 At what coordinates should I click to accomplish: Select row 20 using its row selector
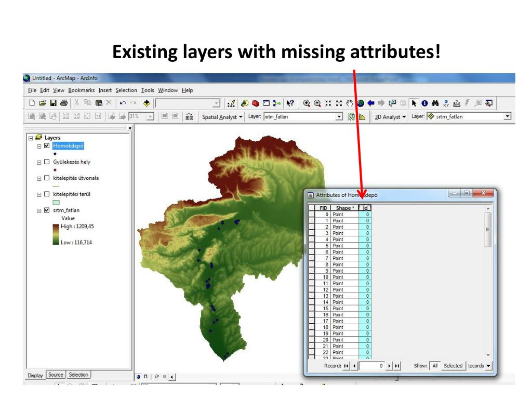click(x=312, y=340)
